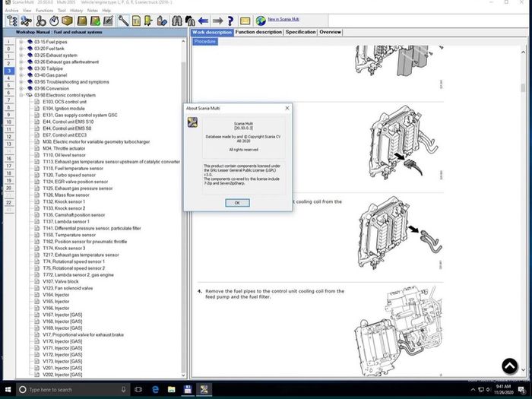Expand the 03-30 Tailpipe node
The width and height of the screenshot is (532, 399).
click(21, 68)
